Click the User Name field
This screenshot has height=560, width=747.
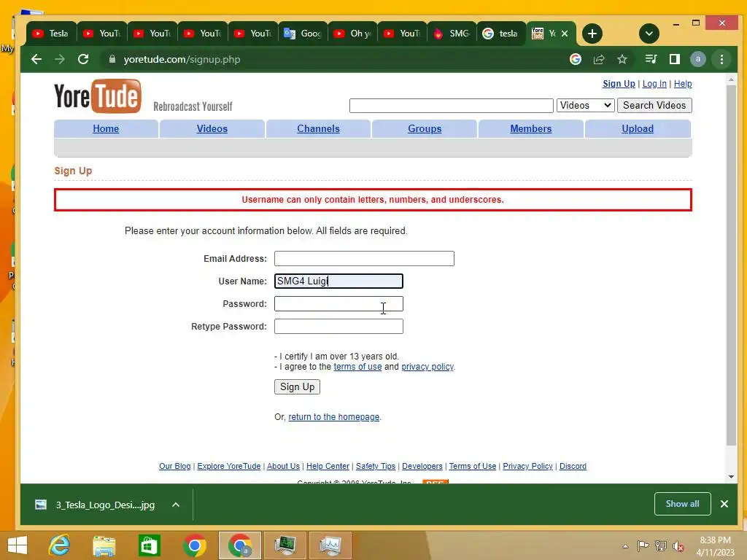(x=338, y=281)
